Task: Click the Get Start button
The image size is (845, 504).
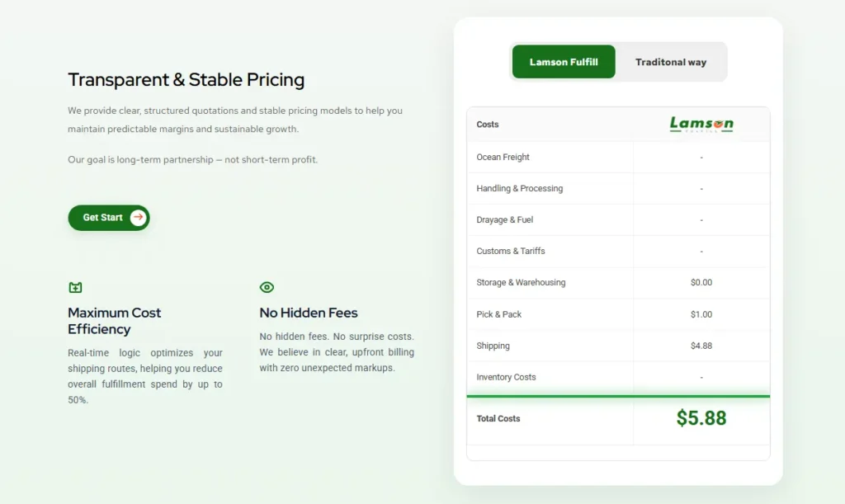Action: coord(108,218)
